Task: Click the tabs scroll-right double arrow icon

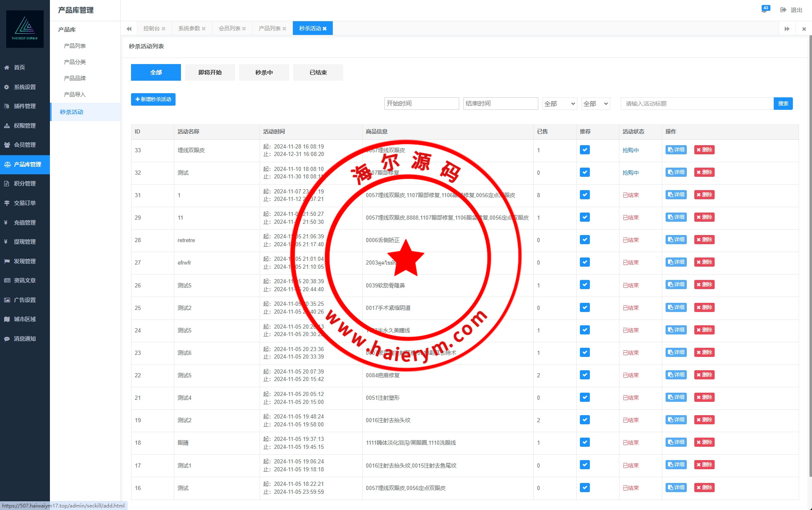Action: pyautogui.click(x=787, y=29)
